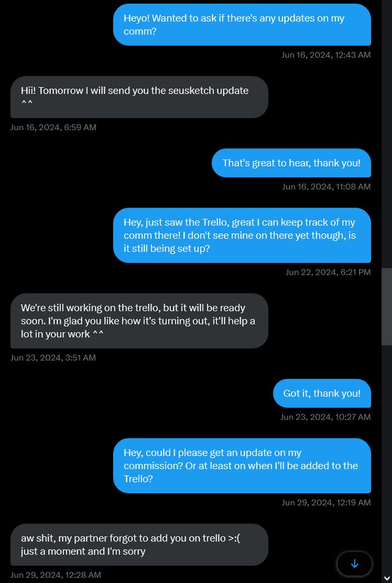The width and height of the screenshot is (392, 583).
Task: Click the blue down arrow inside the pill button
Action: click(354, 564)
